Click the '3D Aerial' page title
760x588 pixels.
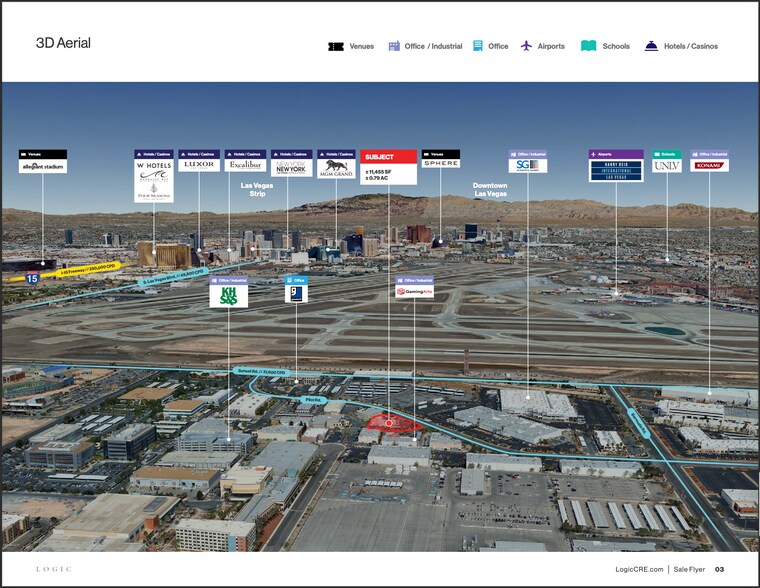[x=63, y=43]
